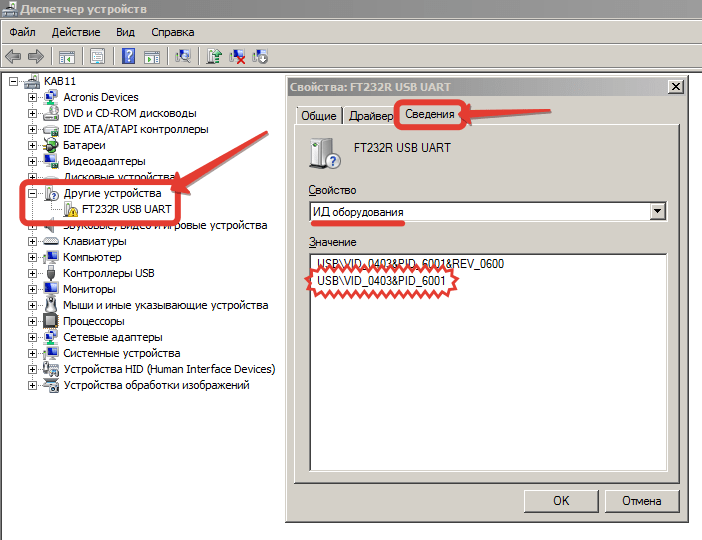
Task: Click the uninstall device toolbar icon
Action: point(238,56)
